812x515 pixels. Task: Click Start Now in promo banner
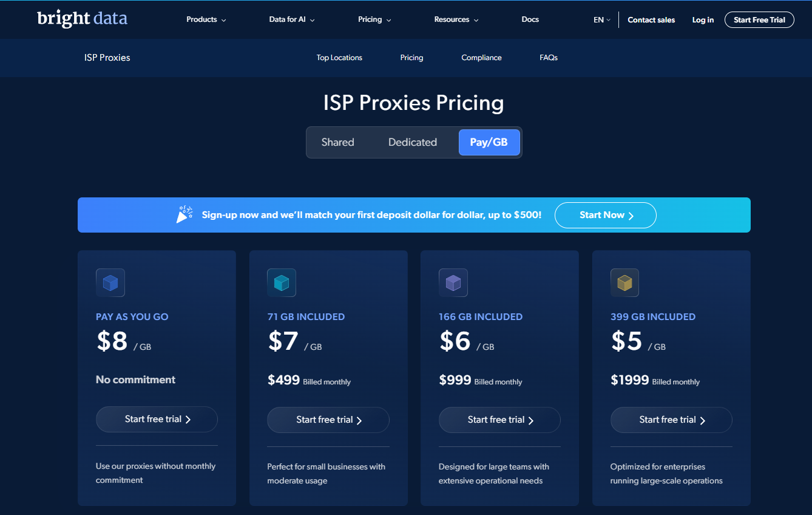[x=605, y=215]
